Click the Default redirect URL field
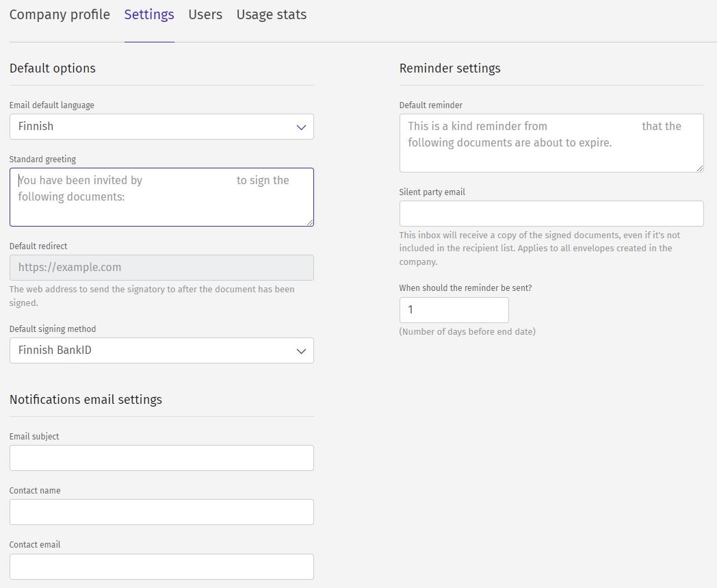Screen dimensions: 717x588 click(x=161, y=268)
